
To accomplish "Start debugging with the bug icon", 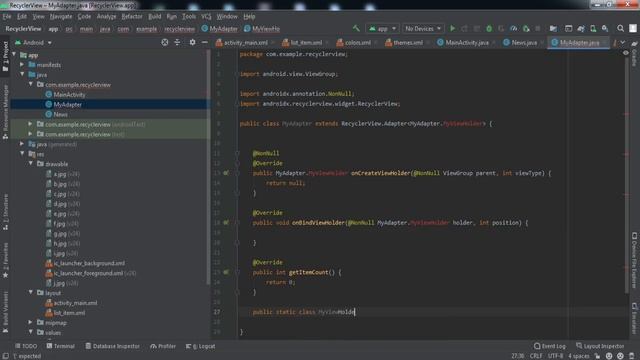I will tap(489, 29).
